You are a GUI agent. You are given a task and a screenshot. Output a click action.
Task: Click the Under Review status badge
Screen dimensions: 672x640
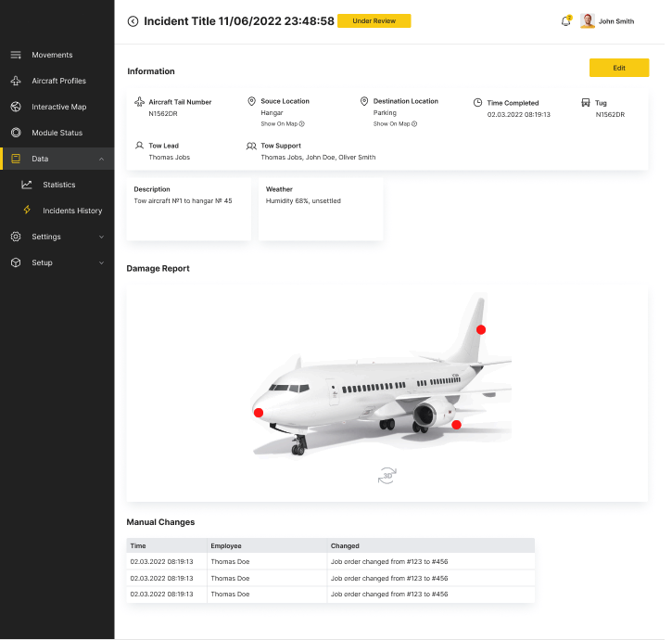click(374, 20)
